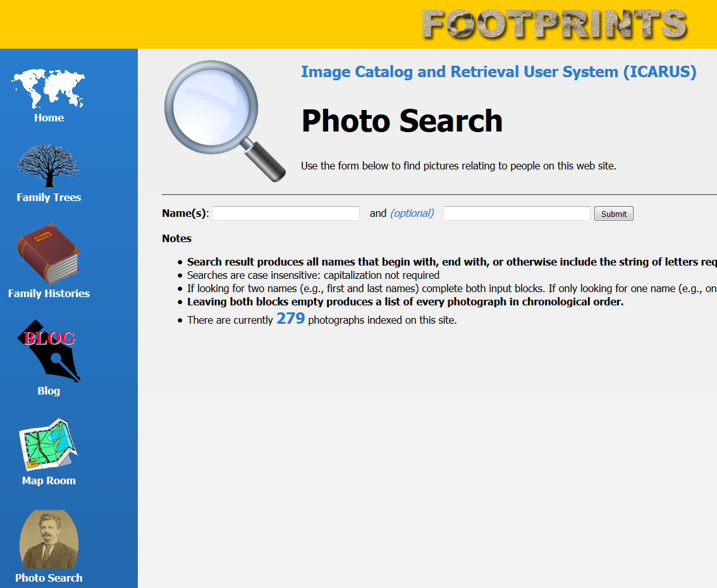The height and width of the screenshot is (588, 717).
Task: Open the Blog pen nib icon
Action: pos(49,351)
